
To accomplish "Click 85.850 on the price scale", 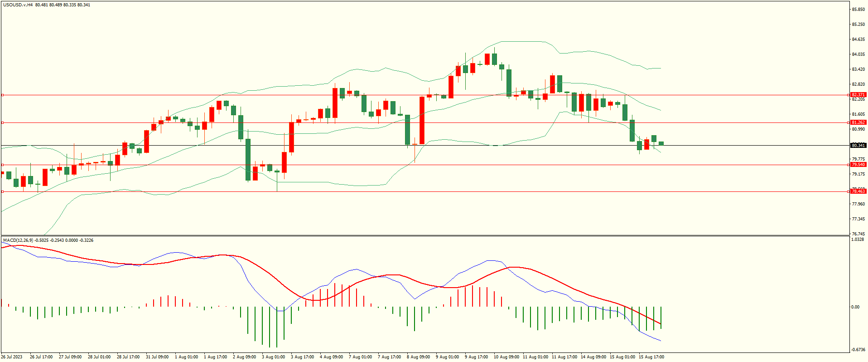I will coord(858,10).
